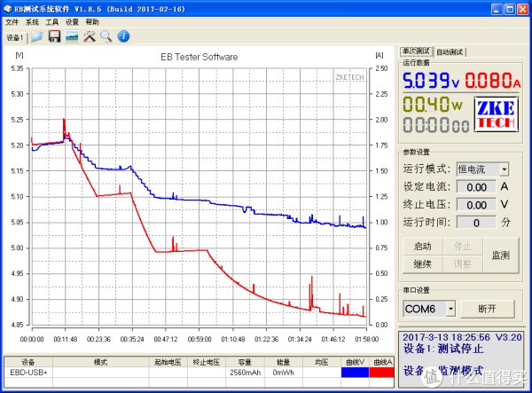Click the 2560mAh capacity cell
The width and height of the screenshot is (532, 393).
click(x=245, y=373)
